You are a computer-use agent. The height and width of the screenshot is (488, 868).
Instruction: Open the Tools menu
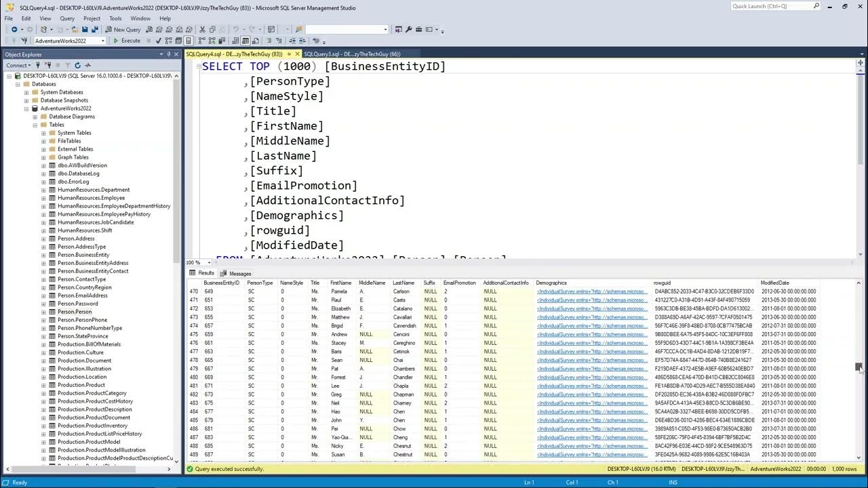(x=115, y=18)
